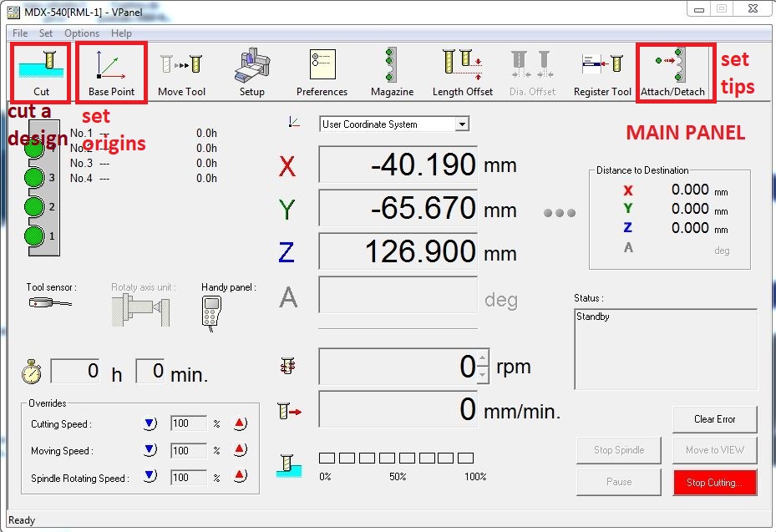
Task: Click the Z coordinate value field
Action: (x=398, y=251)
